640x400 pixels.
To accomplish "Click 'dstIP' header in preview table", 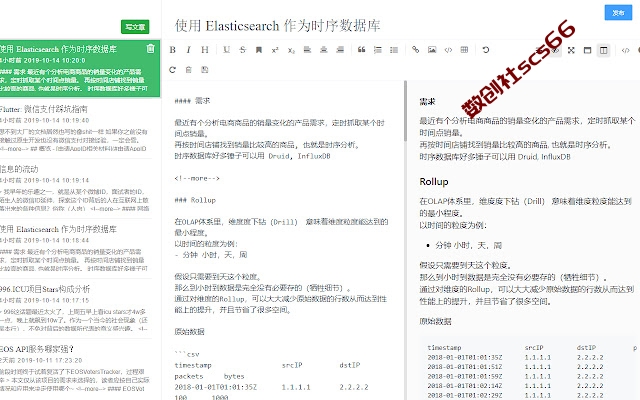I will 586,348.
